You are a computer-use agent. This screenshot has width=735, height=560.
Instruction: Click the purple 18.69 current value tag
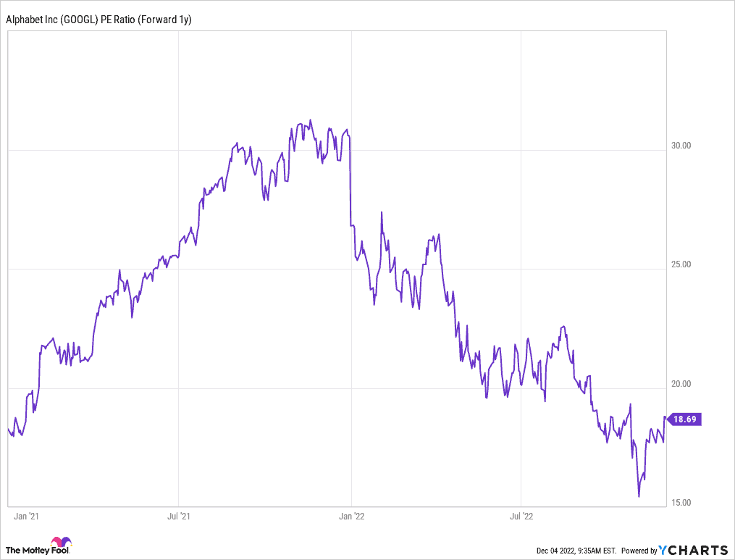coord(684,419)
